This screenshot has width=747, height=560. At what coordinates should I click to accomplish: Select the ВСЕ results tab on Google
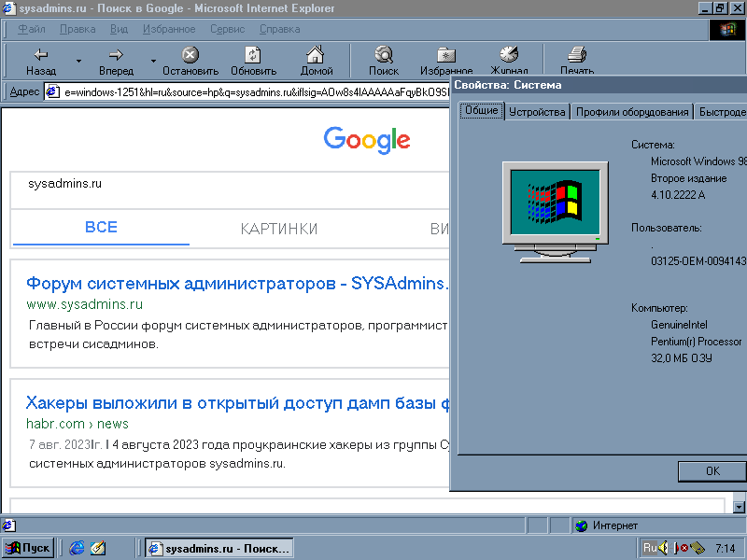point(101,228)
